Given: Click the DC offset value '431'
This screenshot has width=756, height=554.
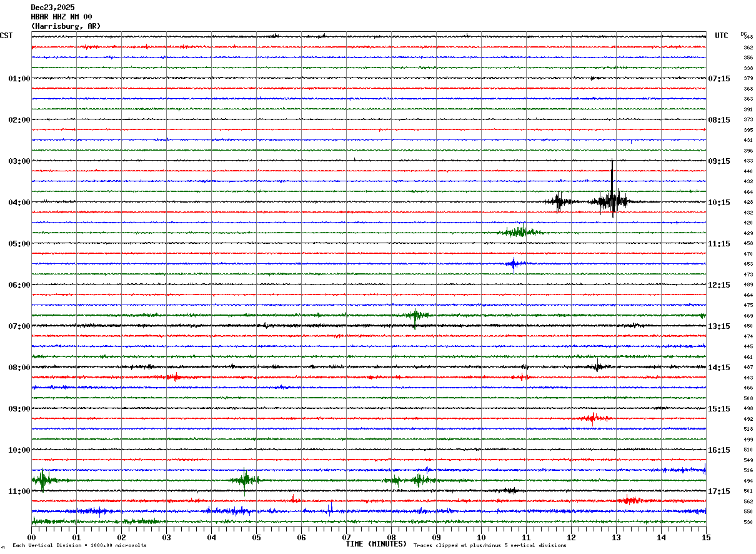Looking at the screenshot, I should [748, 141].
